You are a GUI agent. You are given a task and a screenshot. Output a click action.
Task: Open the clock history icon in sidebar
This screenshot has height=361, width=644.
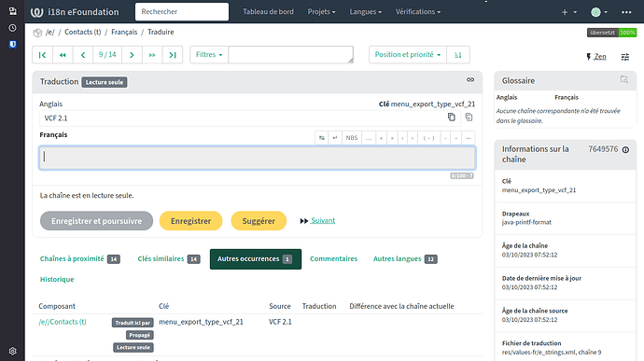[x=13, y=28]
